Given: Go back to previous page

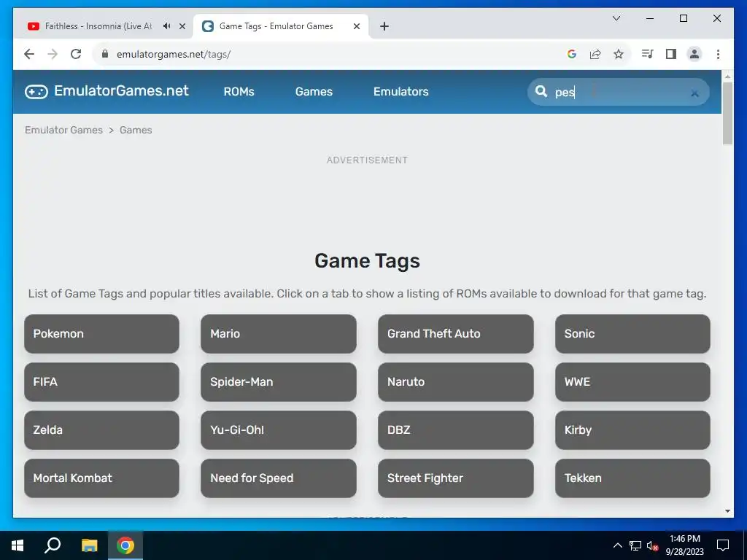Looking at the screenshot, I should coord(29,54).
